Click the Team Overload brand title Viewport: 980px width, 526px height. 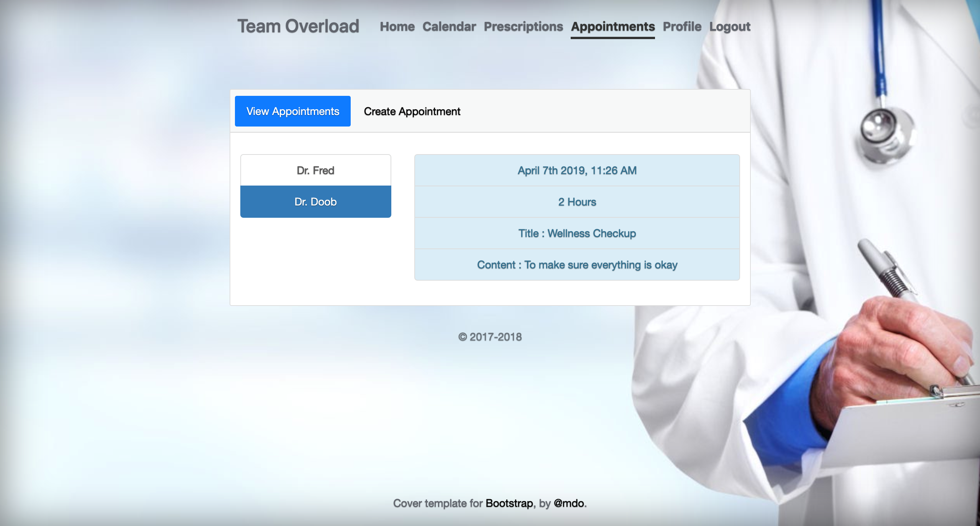click(298, 26)
